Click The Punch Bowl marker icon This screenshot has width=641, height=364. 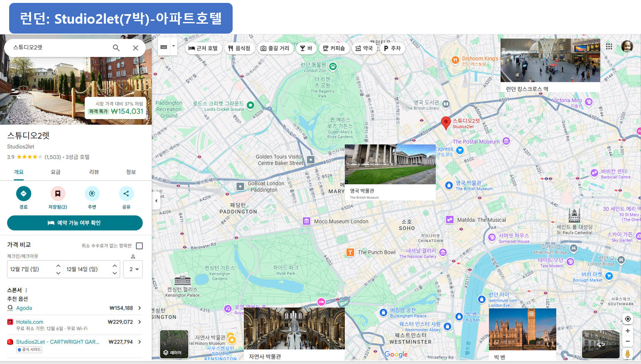350,252
